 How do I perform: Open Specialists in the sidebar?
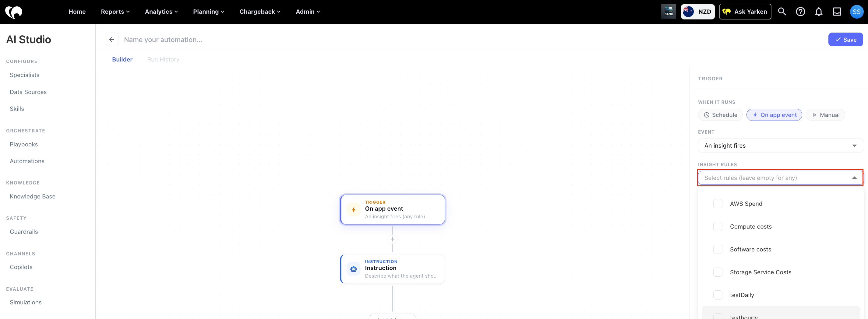point(25,75)
